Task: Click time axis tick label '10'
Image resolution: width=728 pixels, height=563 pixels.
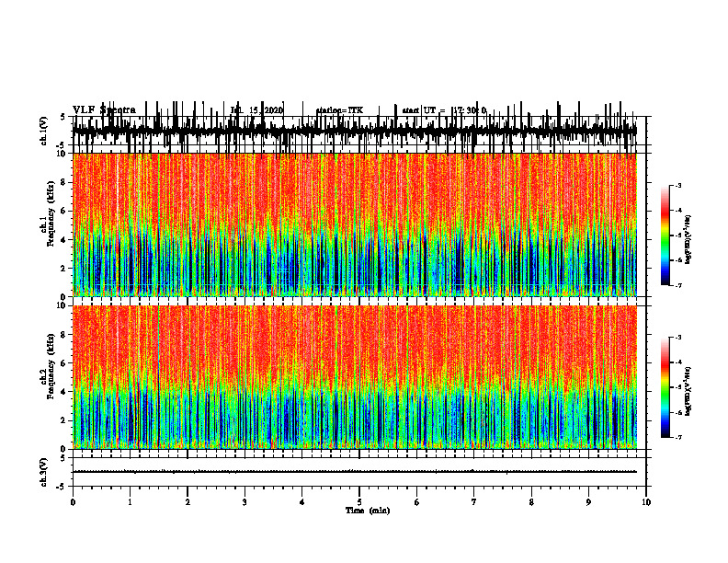Action: (x=646, y=502)
